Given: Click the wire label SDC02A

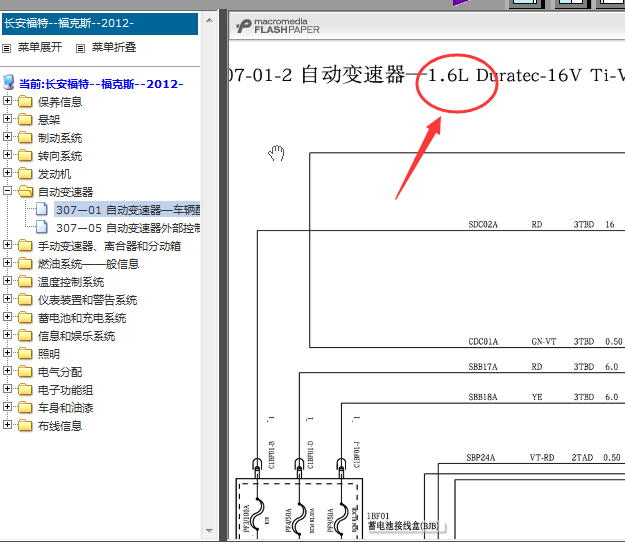Looking at the screenshot, I should (483, 225).
